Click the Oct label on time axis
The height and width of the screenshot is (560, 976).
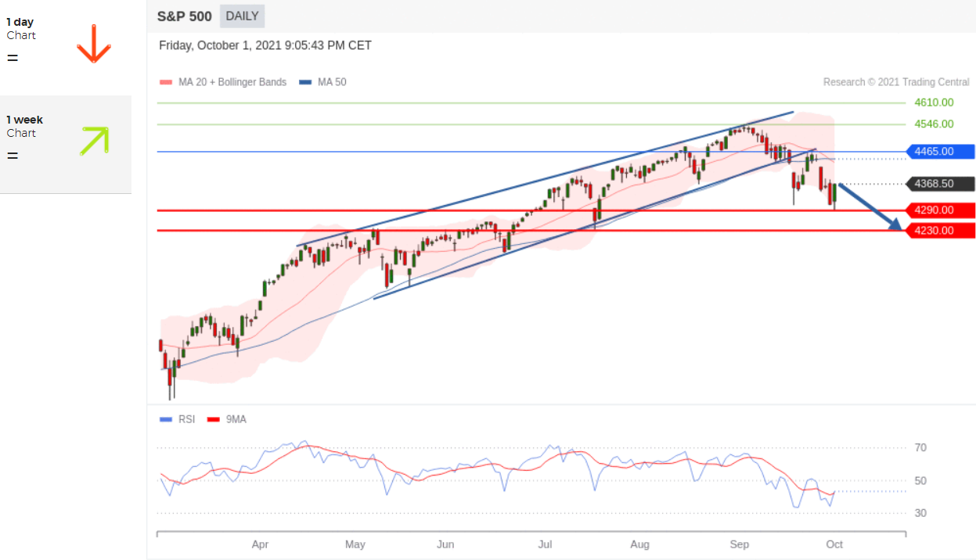(x=834, y=544)
